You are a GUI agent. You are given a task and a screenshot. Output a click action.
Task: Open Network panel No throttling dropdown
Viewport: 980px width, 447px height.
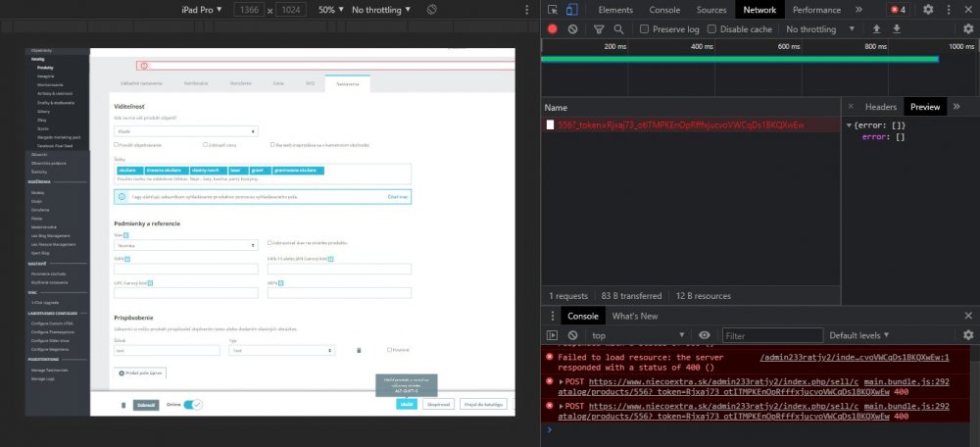pos(820,28)
